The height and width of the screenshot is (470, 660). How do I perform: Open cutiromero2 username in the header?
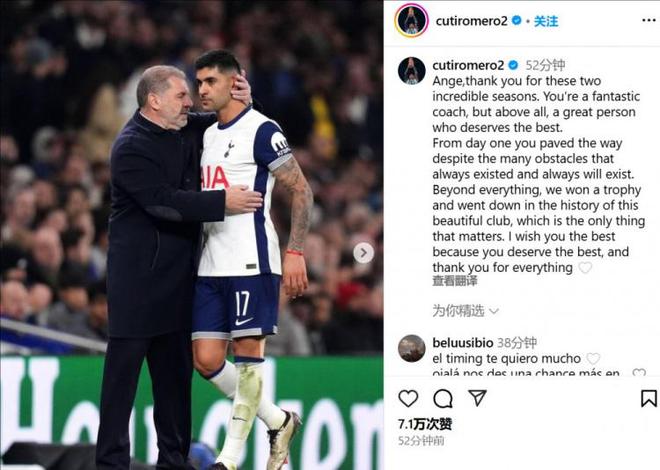click(471, 21)
